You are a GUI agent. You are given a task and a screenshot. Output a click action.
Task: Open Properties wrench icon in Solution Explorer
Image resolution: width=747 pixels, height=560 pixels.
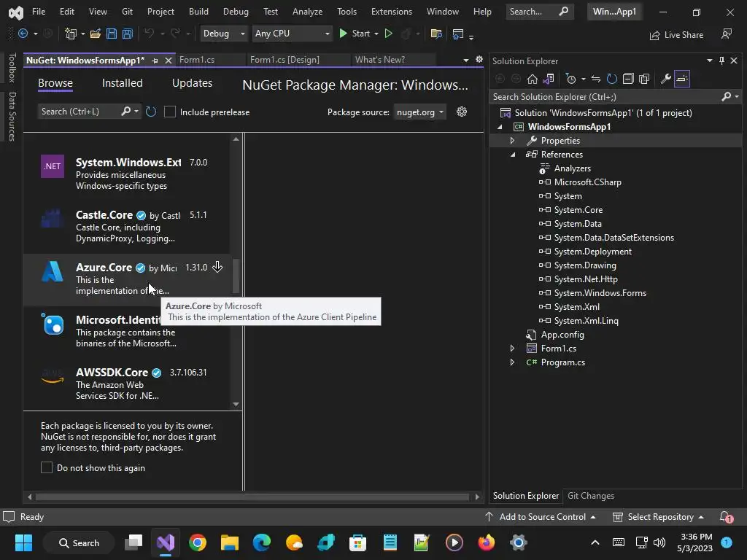click(665, 79)
